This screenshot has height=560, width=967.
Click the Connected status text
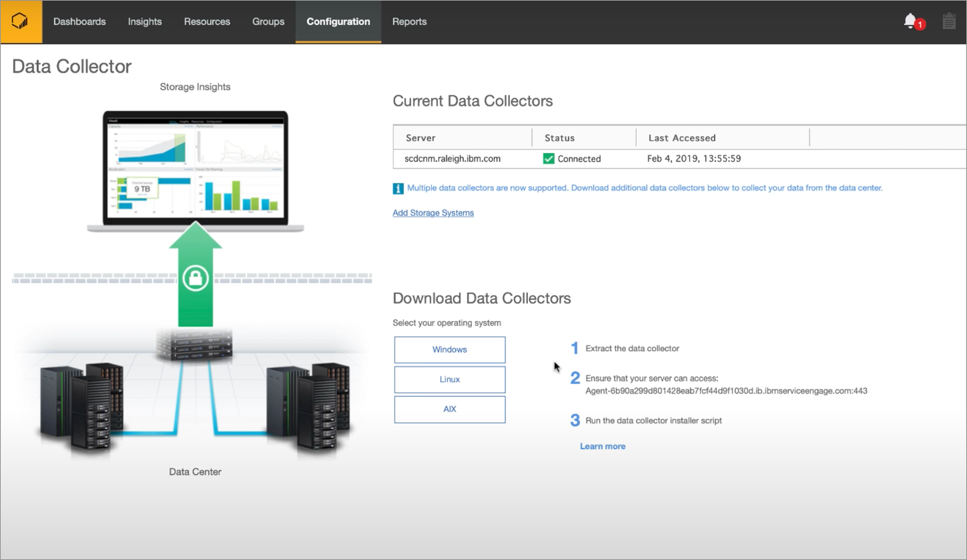(579, 159)
